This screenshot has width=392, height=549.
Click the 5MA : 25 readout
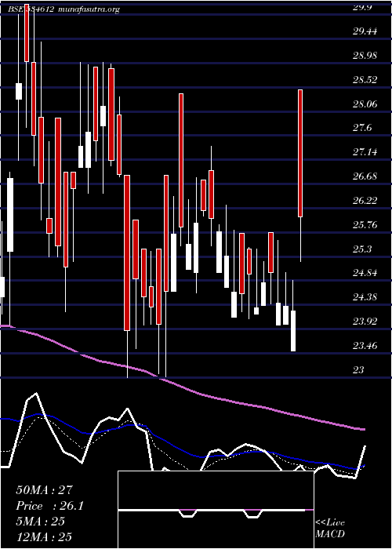tap(40, 522)
